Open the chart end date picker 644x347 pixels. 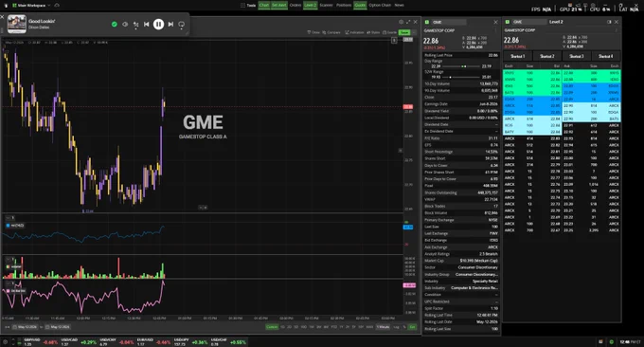pos(59,327)
